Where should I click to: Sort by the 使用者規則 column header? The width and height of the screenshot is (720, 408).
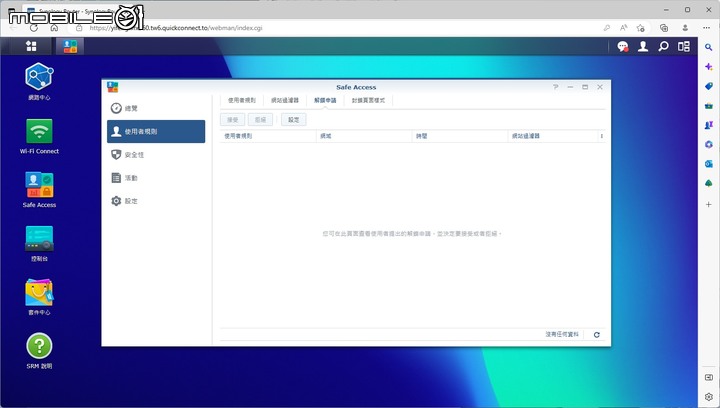tap(268, 136)
